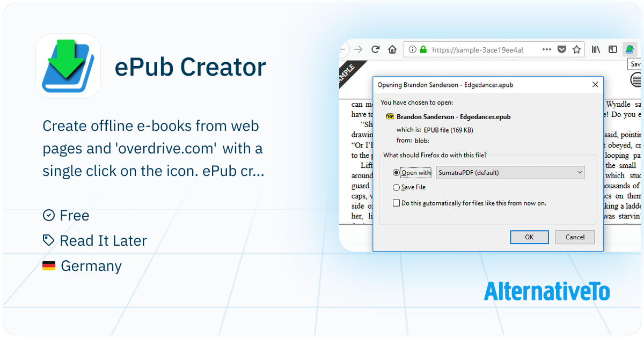Select the Open with radio option
Image resolution: width=644 pixels, height=338 pixels.
(x=396, y=173)
